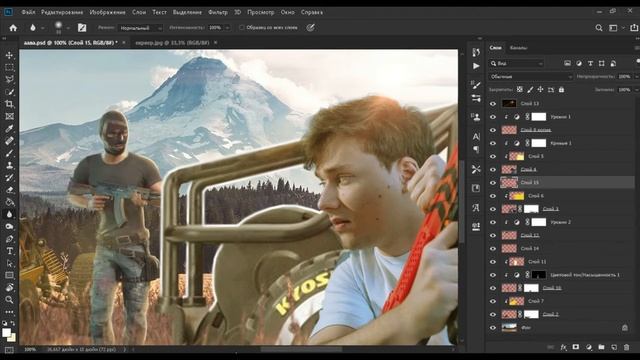This screenshot has height=360, width=640.
Task: Switch to the Каналы tab
Action: click(x=518, y=48)
